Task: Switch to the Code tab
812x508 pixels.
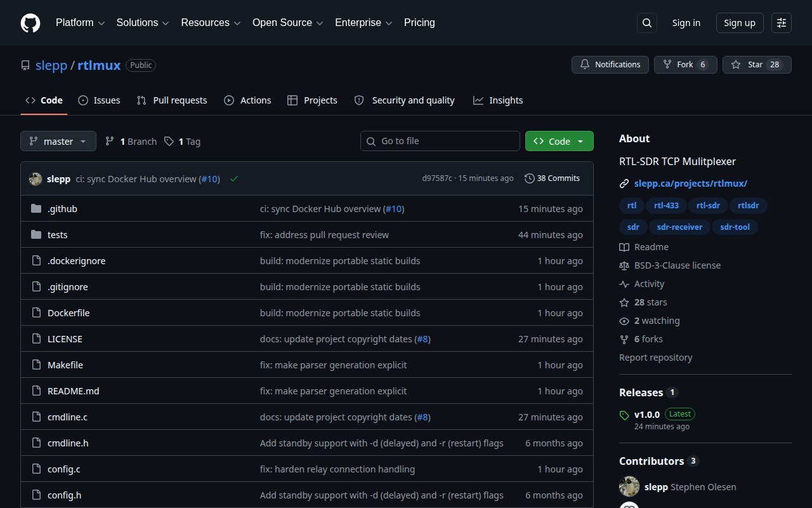Action: coord(44,100)
